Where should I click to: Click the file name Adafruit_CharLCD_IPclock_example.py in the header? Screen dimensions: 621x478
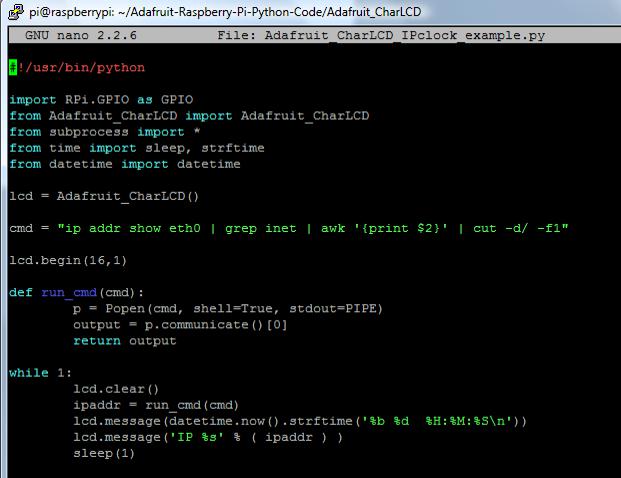[405, 36]
